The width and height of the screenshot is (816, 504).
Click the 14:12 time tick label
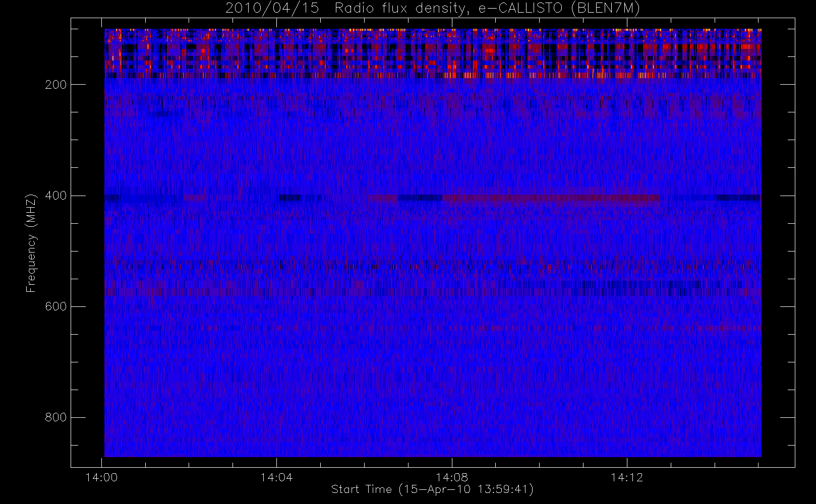tap(627, 477)
